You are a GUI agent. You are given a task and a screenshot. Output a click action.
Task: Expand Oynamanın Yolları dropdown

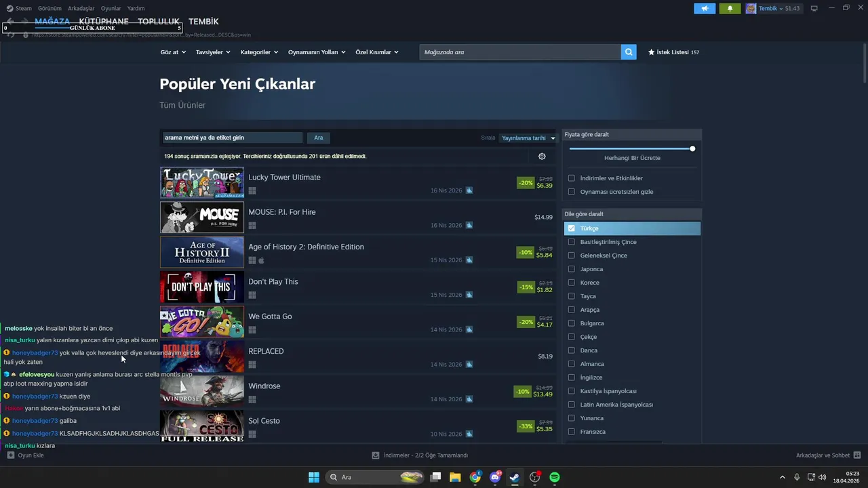click(x=317, y=52)
